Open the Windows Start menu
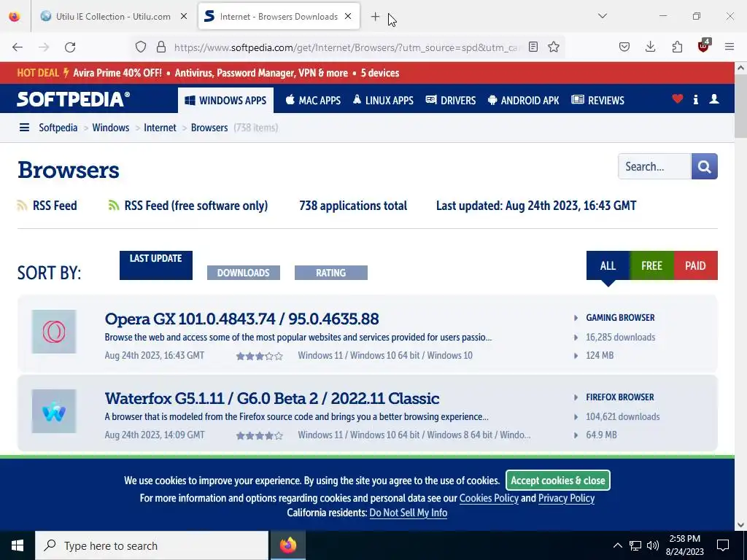The width and height of the screenshot is (747, 560). click(x=18, y=545)
